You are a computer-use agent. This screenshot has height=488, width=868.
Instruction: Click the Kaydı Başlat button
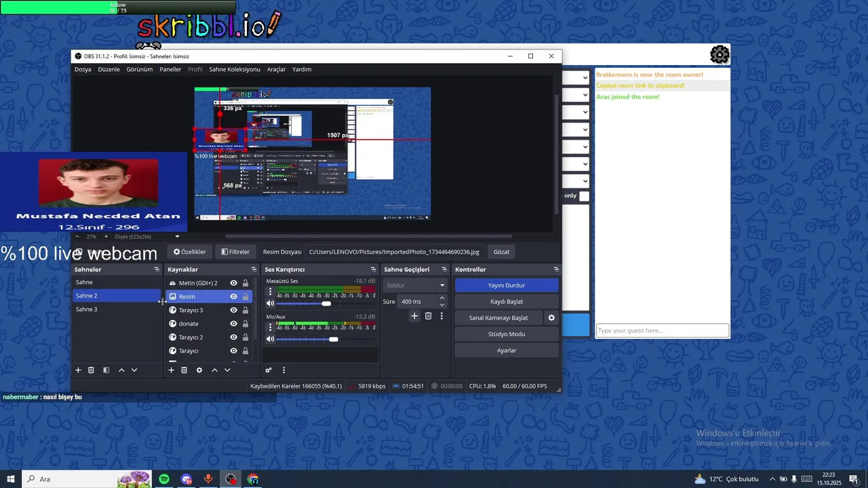click(x=507, y=302)
